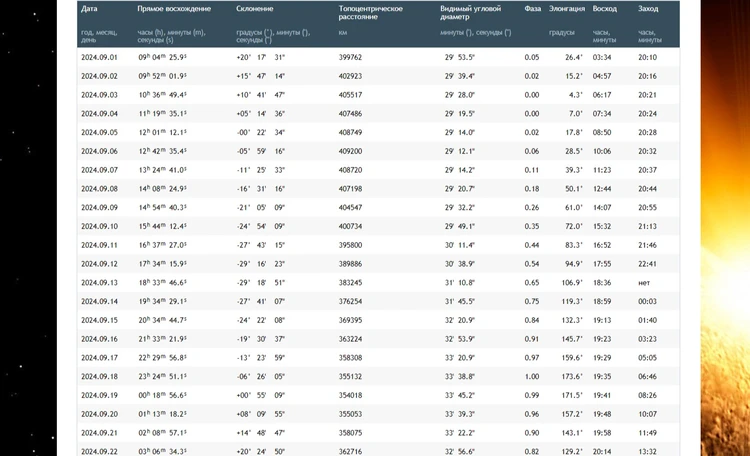The width and height of the screenshot is (750, 456).
Task: Click the "Заход" column header
Action: tap(648, 8)
